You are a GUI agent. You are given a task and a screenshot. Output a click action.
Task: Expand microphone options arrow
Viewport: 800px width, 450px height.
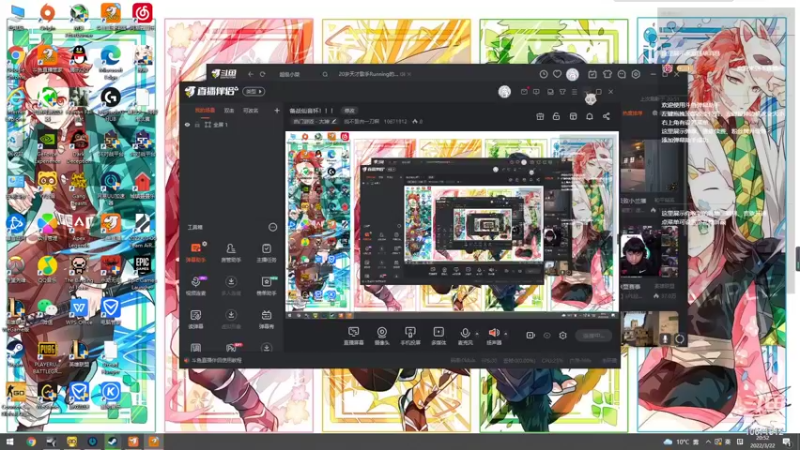[477, 334]
